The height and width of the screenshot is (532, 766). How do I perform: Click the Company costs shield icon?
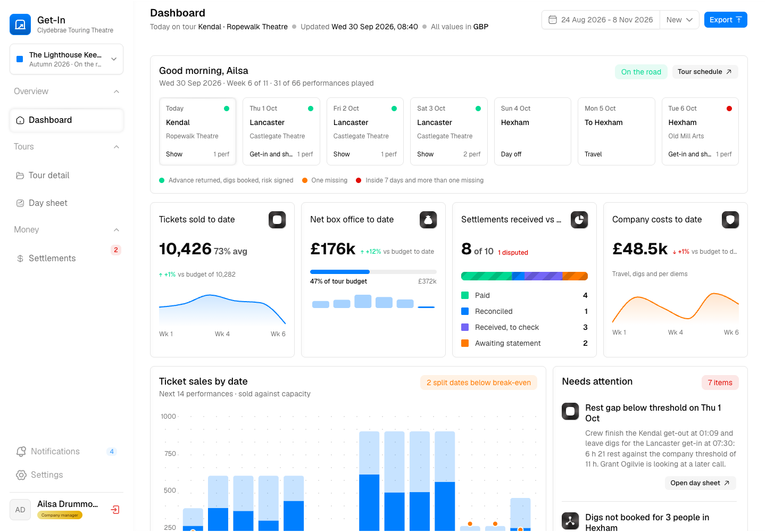[x=730, y=220]
